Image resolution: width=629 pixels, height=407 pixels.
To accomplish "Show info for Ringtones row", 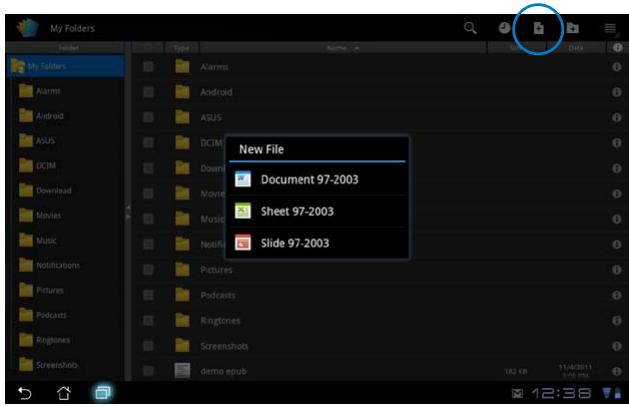I will click(x=617, y=320).
